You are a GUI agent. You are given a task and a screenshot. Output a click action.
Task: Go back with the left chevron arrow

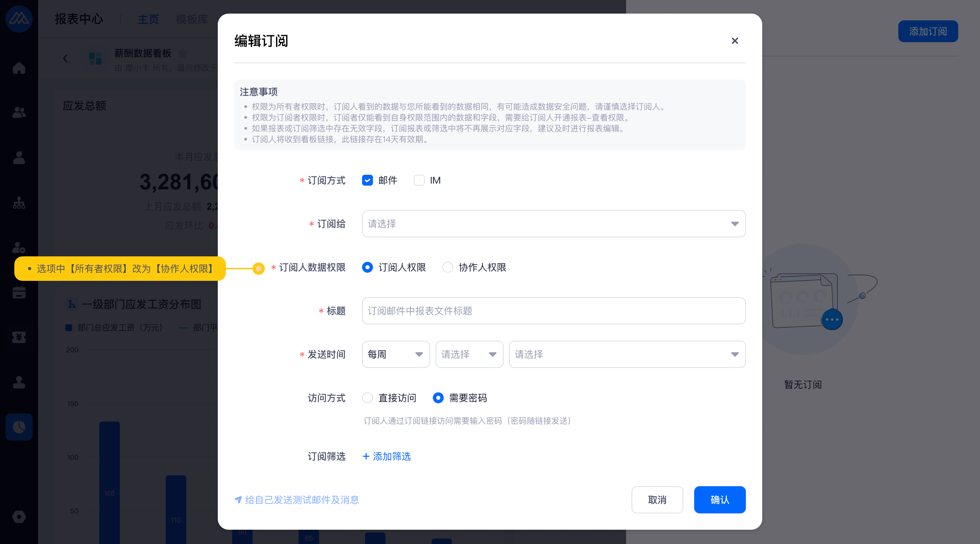click(x=65, y=58)
